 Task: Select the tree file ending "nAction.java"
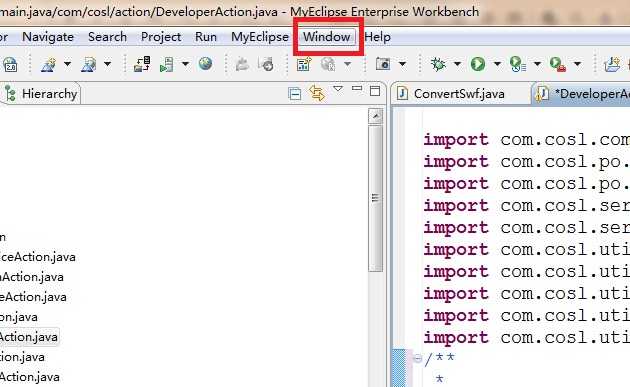[32, 277]
